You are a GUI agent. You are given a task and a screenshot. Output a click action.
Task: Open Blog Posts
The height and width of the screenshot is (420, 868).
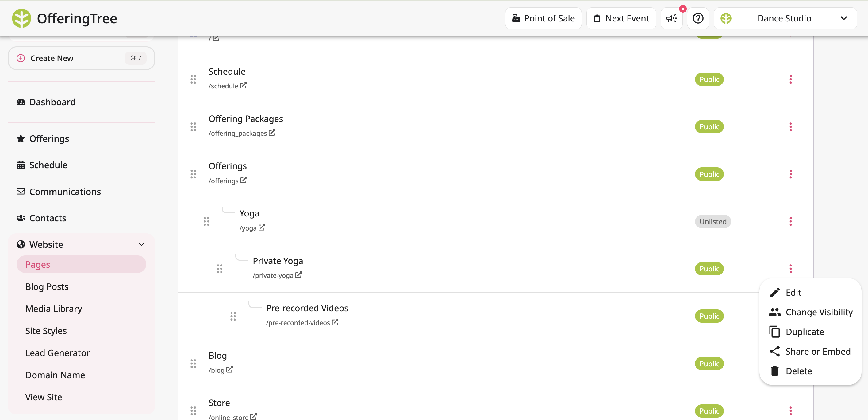click(x=47, y=286)
